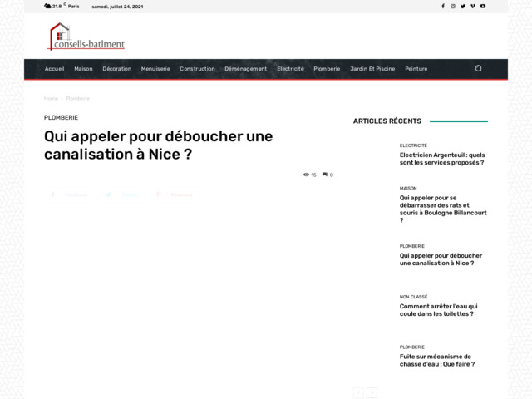The width and height of the screenshot is (532, 399).
Task: Click the conseils-batiment site logo
Action: 86,37
